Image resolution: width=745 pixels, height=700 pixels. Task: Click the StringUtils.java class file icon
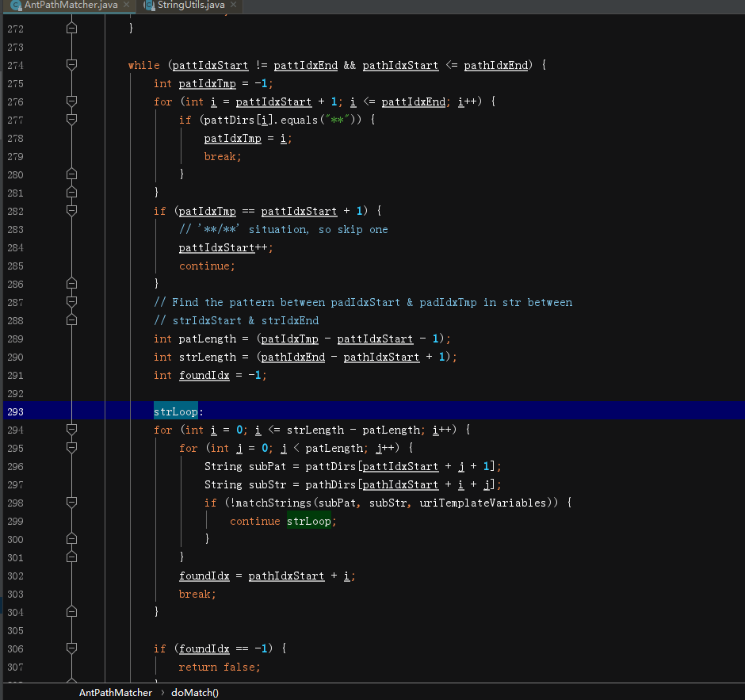click(x=149, y=6)
